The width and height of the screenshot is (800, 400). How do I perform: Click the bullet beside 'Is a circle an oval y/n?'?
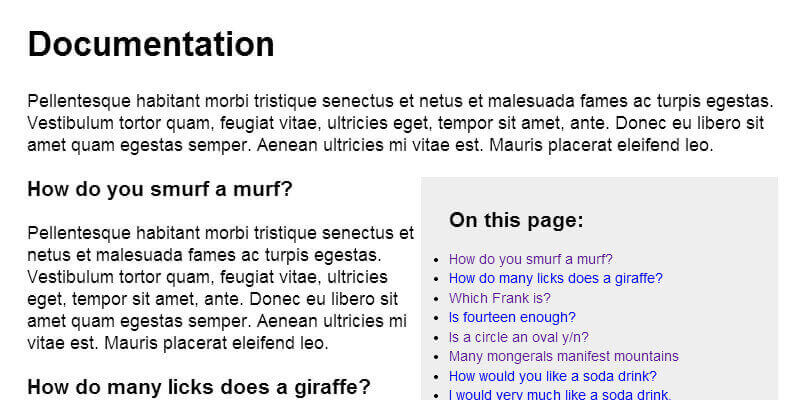435,338
